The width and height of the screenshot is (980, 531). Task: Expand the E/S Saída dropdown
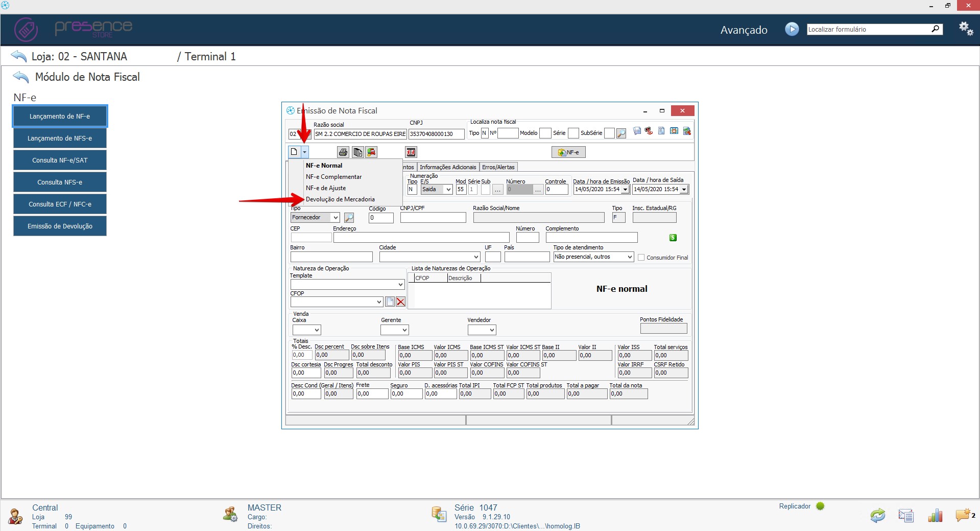(448, 190)
